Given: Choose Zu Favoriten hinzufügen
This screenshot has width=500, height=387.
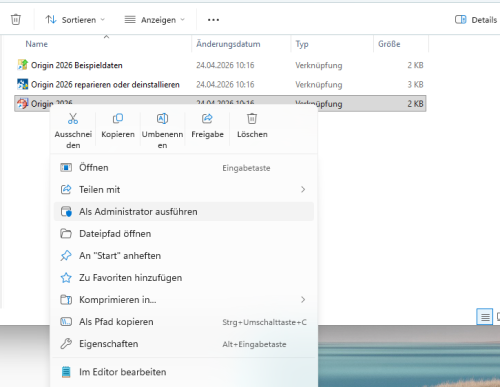Looking at the screenshot, I should [184, 278].
